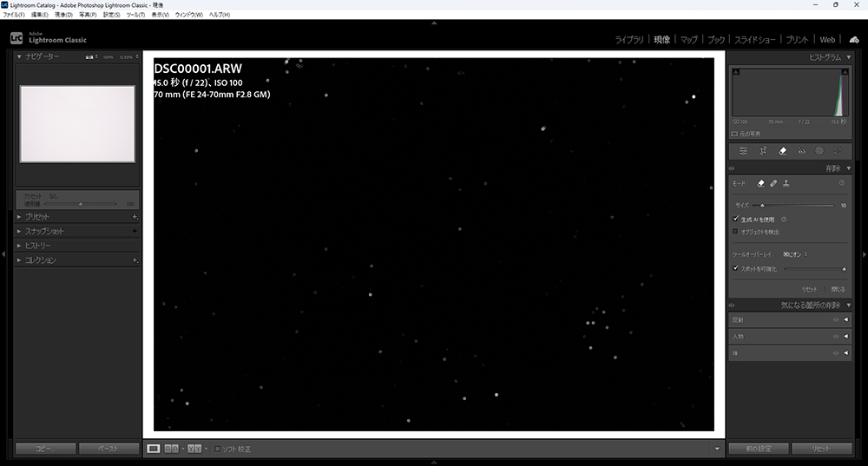Select the Crop overlay tool icon
The width and height of the screenshot is (868, 466).
(763, 151)
